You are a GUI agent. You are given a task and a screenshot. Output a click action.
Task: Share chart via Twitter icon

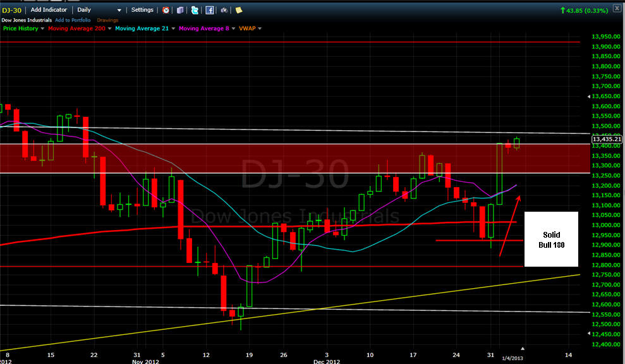(x=195, y=10)
